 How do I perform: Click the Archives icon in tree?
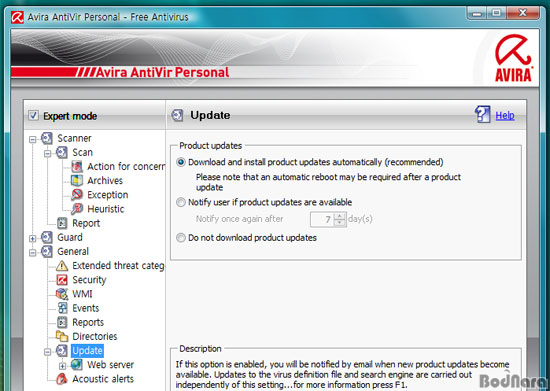[77, 181]
